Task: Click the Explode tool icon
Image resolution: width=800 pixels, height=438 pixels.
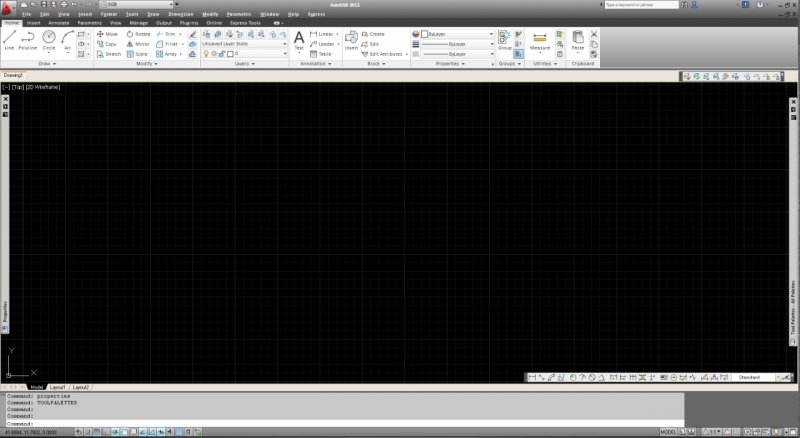Action: [192, 44]
